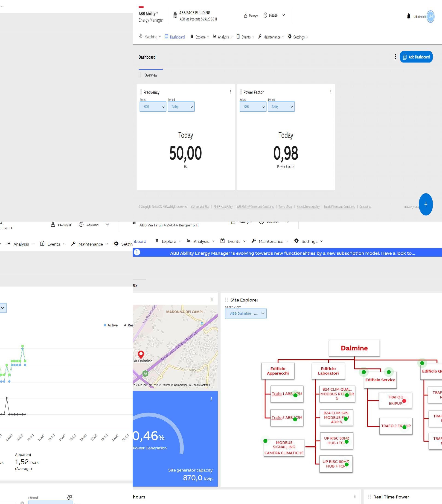Image resolution: width=442 pixels, height=504 pixels.
Task: Select the Edificio Apparecchi node
Action: tap(278, 371)
